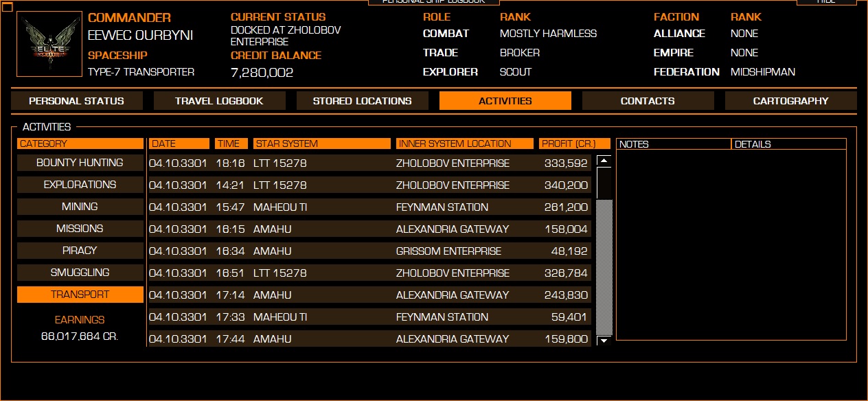
Task: Click the Notes panel header
Action: 674,144
